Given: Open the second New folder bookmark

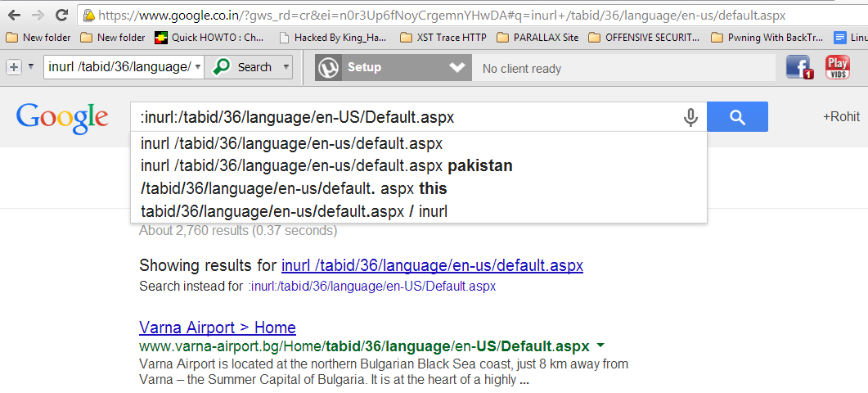Looking at the screenshot, I should point(112,38).
